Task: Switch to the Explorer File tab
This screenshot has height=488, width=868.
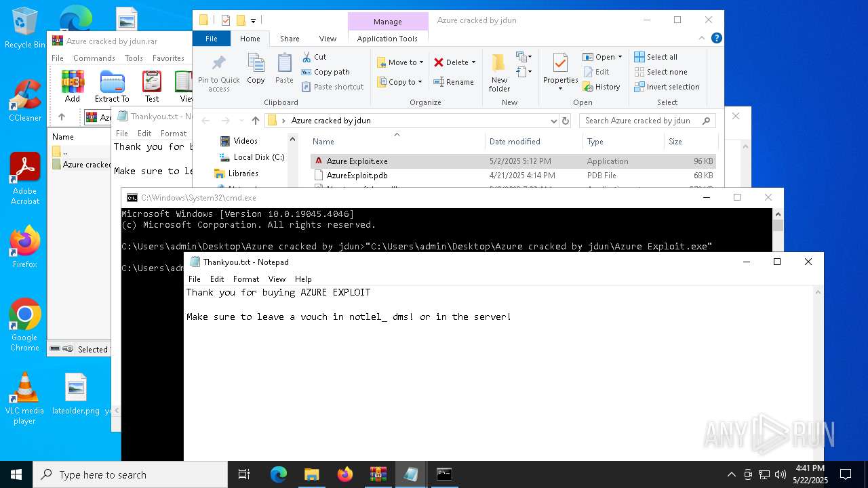Action: 212,39
